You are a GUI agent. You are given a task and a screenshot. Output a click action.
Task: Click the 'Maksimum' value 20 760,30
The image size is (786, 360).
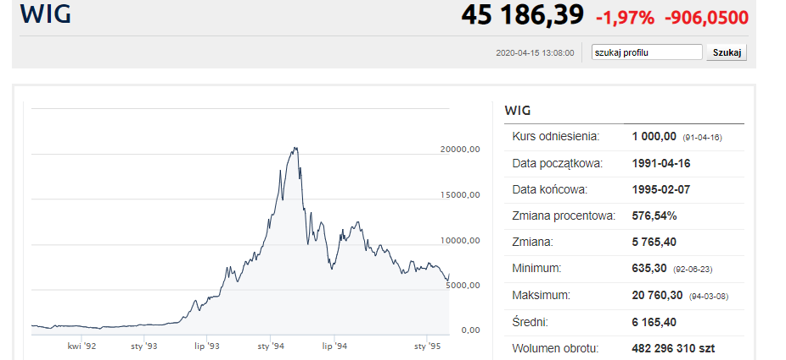pos(657,295)
